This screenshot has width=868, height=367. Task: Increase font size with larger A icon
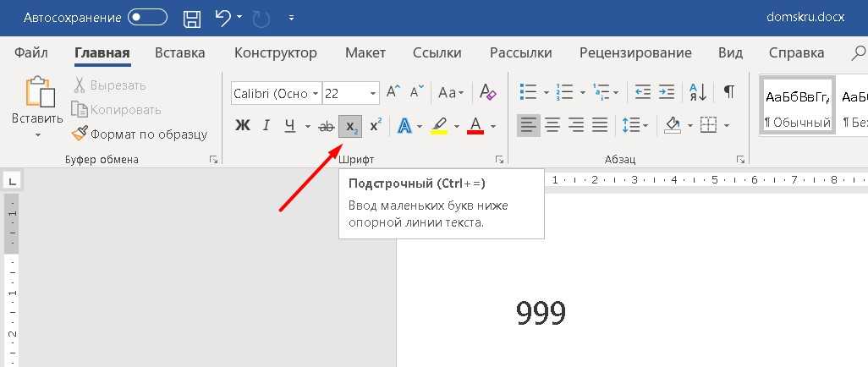tap(393, 92)
